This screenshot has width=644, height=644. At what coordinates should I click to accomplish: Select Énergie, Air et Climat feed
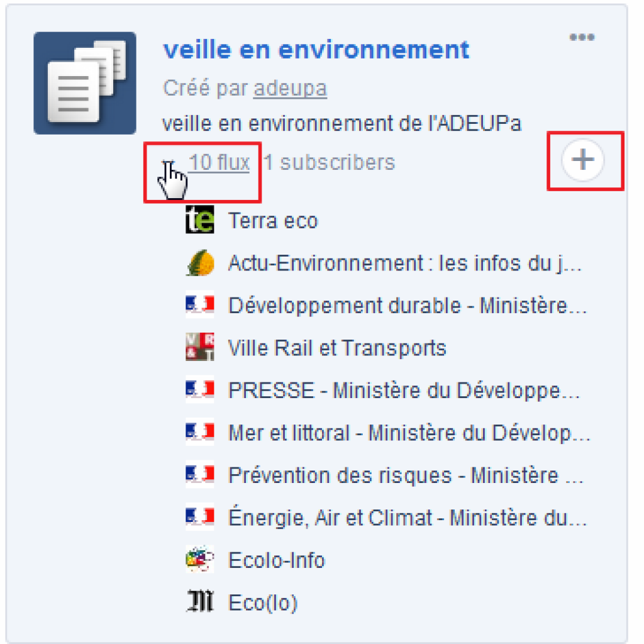click(x=407, y=518)
